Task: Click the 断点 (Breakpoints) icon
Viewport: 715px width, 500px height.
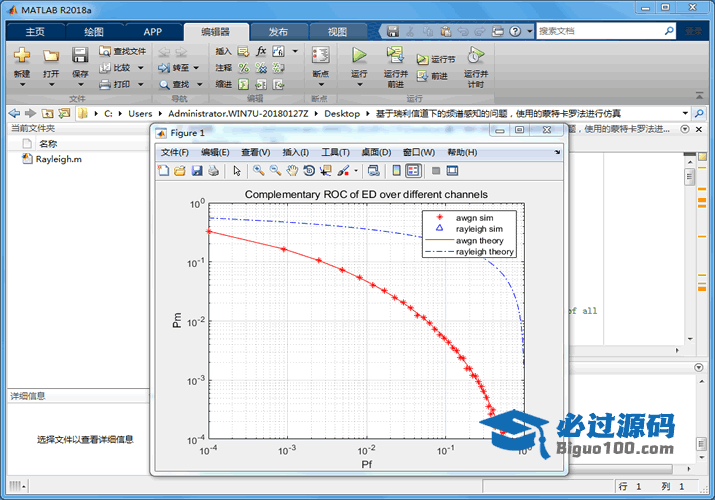Action: [321, 55]
